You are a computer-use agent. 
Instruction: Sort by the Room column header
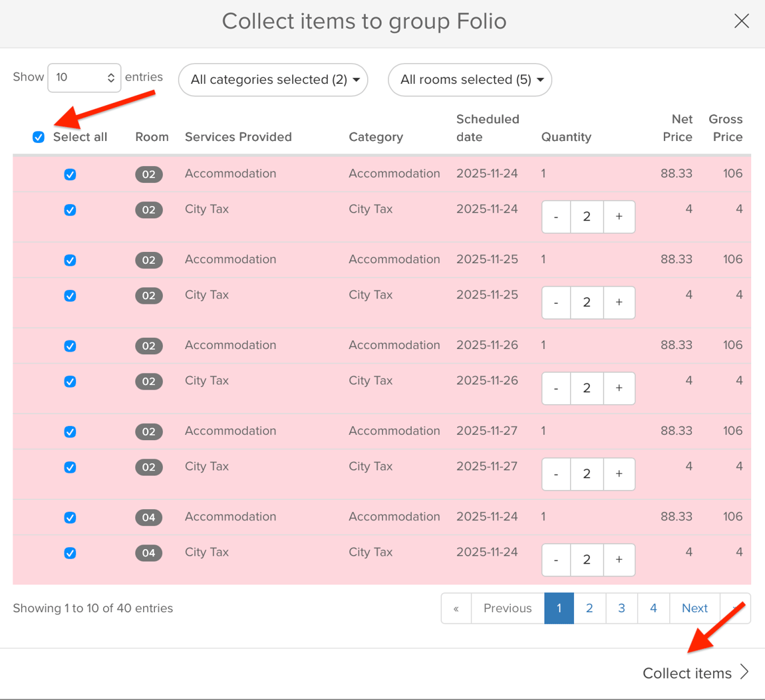point(152,137)
